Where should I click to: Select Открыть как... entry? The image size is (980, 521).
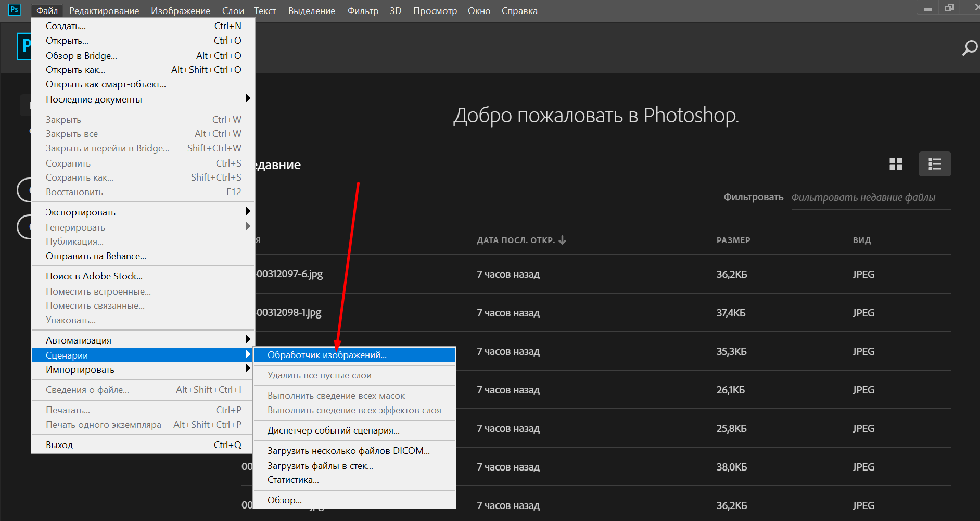143,70
